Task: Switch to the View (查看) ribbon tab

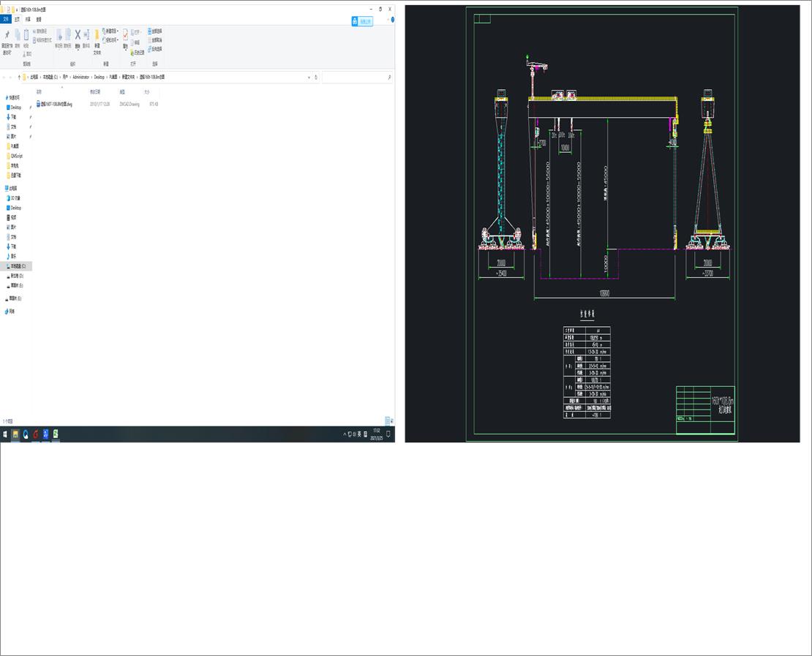Action: pyautogui.click(x=37, y=20)
